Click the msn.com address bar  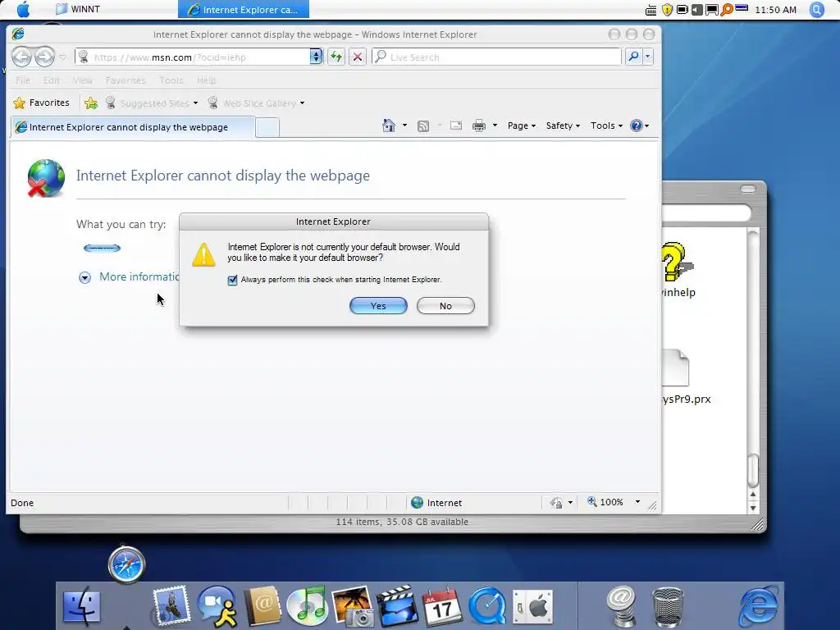pyautogui.click(x=192, y=57)
